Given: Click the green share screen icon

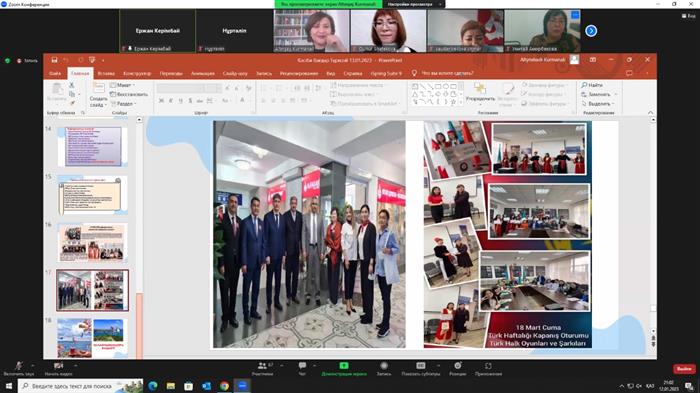Looking at the screenshot, I should coord(344,365).
